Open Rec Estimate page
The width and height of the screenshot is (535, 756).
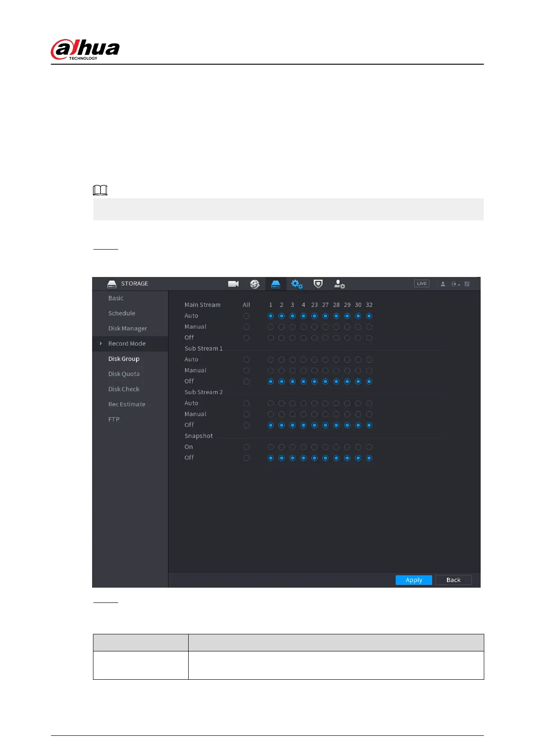[x=127, y=404]
